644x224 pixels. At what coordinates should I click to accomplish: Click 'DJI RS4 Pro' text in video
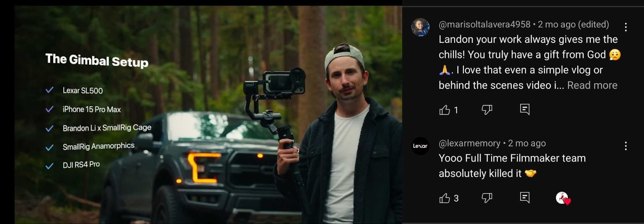[81, 164]
